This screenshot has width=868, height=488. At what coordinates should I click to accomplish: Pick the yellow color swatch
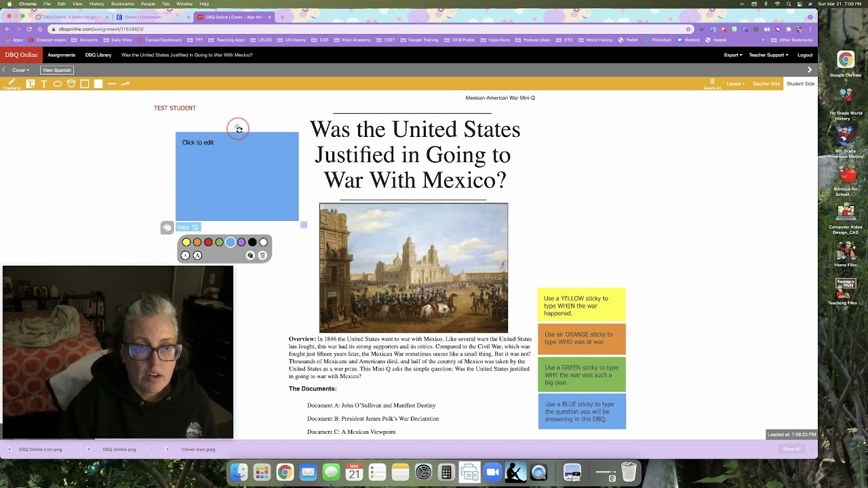click(x=186, y=242)
